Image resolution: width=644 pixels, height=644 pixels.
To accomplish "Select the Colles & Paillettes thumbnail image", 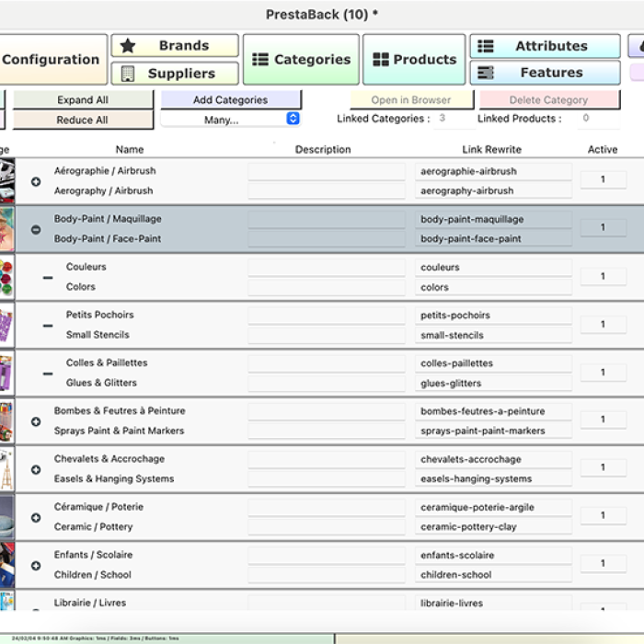I will click(7, 374).
